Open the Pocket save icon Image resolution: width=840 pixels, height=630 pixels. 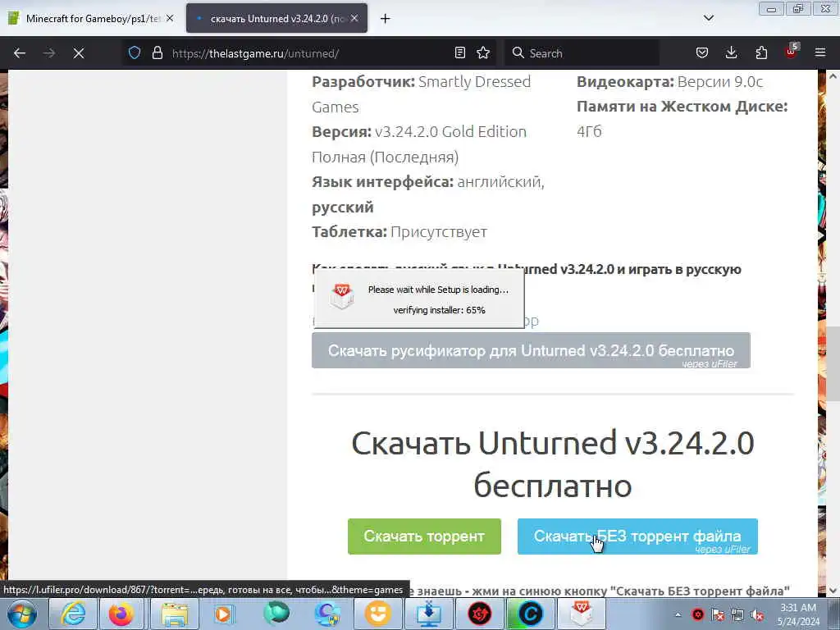702,52
